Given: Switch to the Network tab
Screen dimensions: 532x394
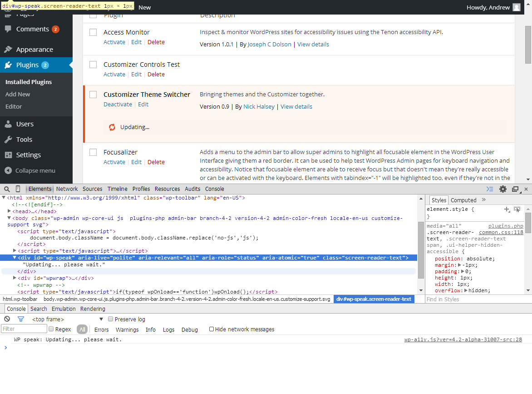Looking at the screenshot, I should tap(67, 189).
